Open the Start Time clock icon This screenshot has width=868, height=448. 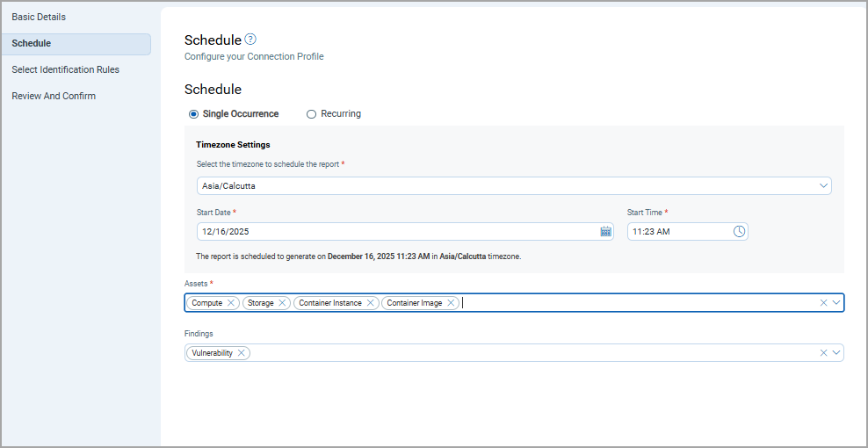[739, 232]
